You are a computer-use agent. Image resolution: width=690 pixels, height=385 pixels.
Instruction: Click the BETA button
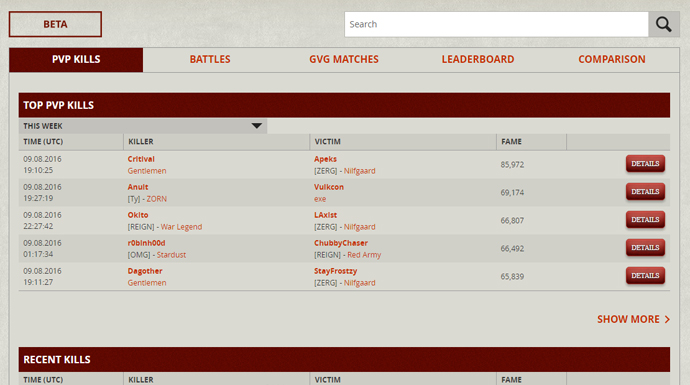pos(55,24)
